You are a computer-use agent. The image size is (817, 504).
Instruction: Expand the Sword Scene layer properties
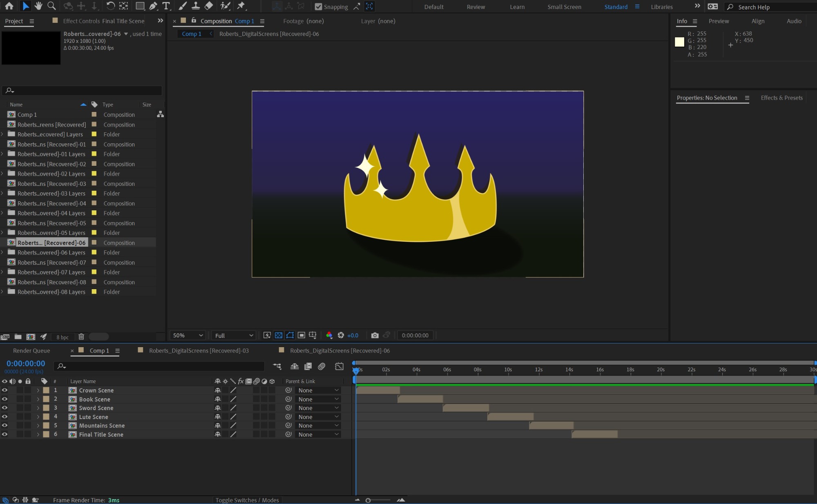click(x=38, y=408)
